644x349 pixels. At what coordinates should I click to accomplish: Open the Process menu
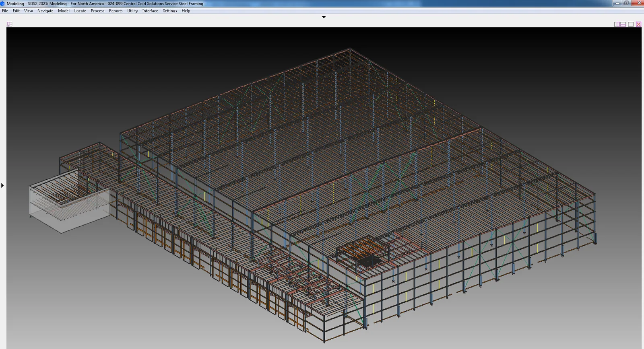[97, 11]
